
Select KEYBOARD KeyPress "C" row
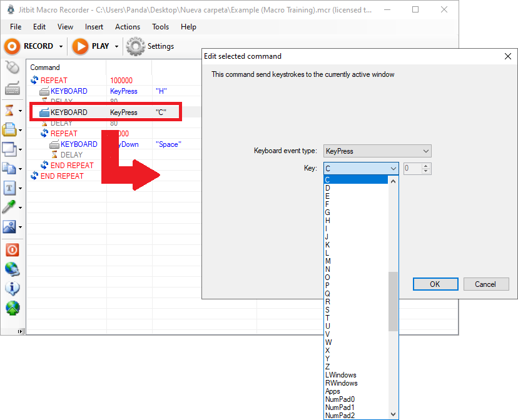[114, 112]
